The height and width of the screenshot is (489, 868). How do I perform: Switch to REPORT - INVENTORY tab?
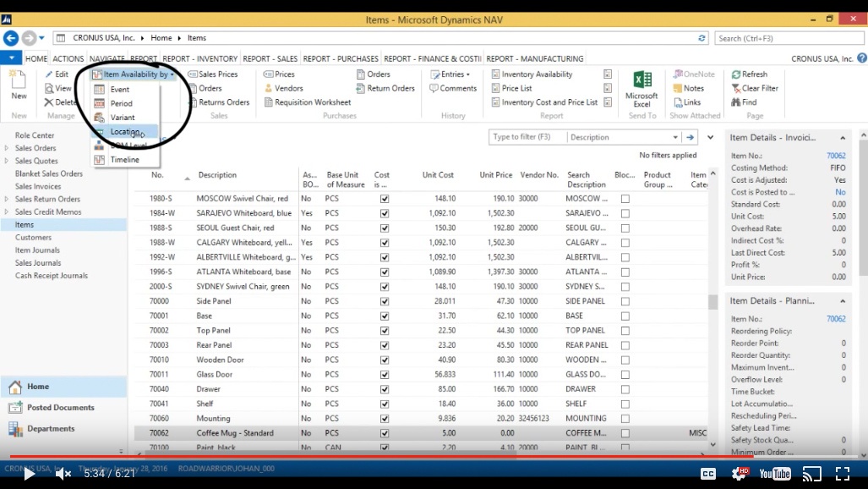tap(199, 58)
